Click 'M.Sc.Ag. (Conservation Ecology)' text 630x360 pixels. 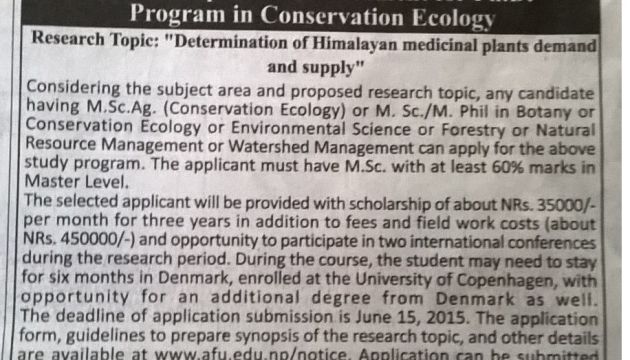216,109
